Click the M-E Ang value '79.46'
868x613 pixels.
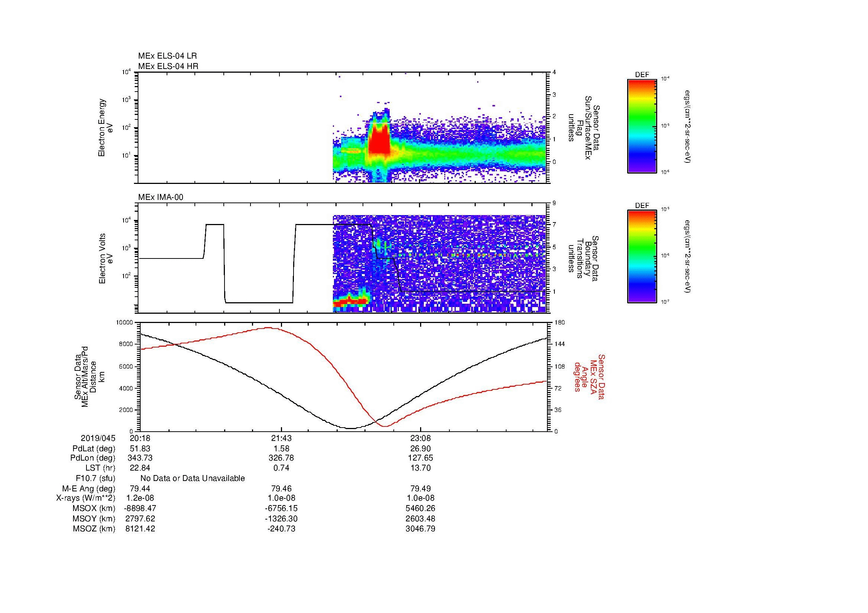coord(281,488)
